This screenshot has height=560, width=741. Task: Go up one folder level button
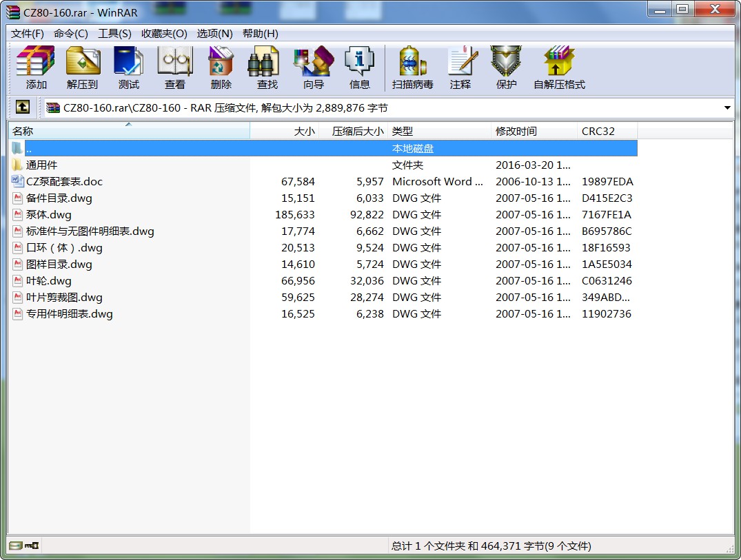[x=23, y=107]
